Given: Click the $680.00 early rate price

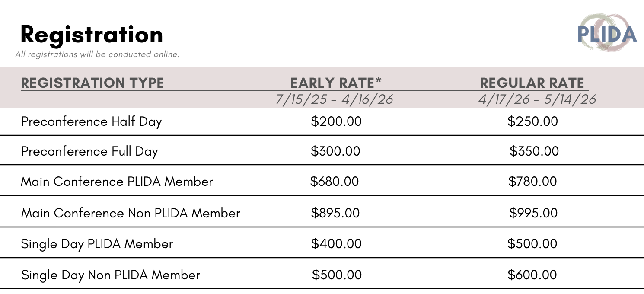Looking at the screenshot, I should tap(335, 181).
